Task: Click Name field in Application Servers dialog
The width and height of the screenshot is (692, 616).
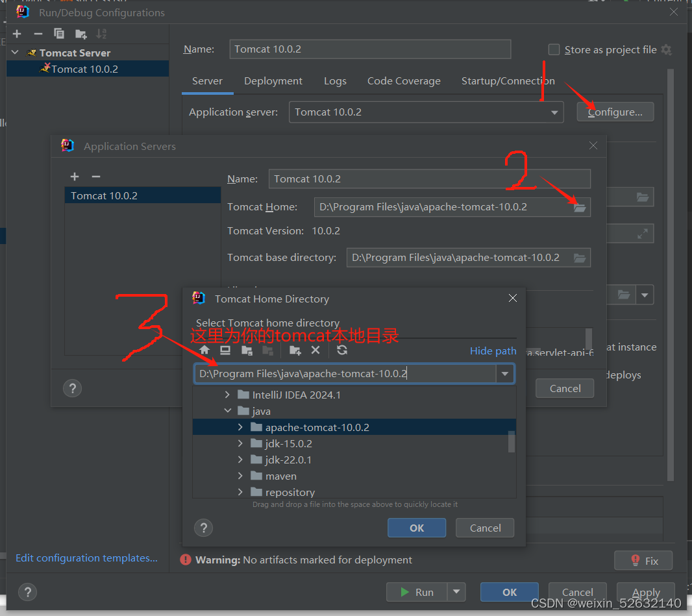Action: pos(429,179)
